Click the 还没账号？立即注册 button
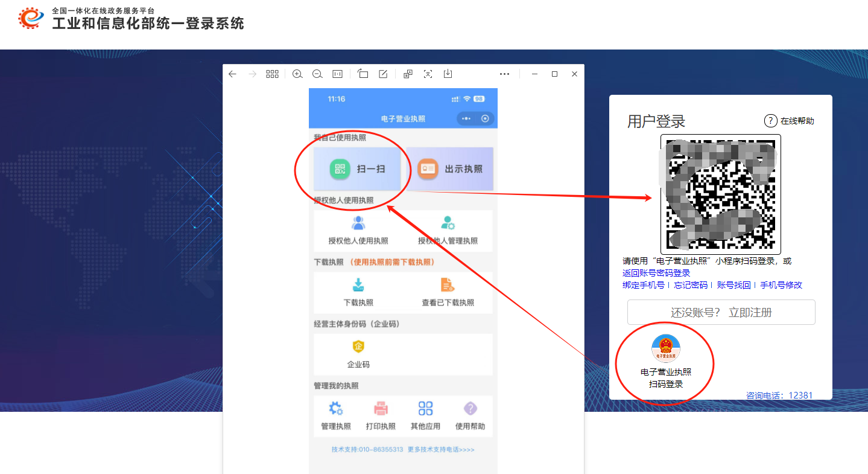Screen dimensions: 868x474 (721, 312)
